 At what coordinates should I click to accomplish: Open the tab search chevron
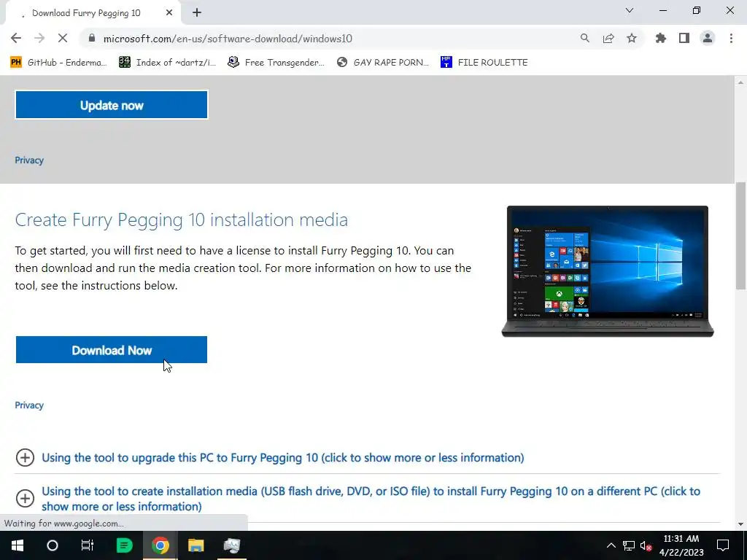point(630,10)
